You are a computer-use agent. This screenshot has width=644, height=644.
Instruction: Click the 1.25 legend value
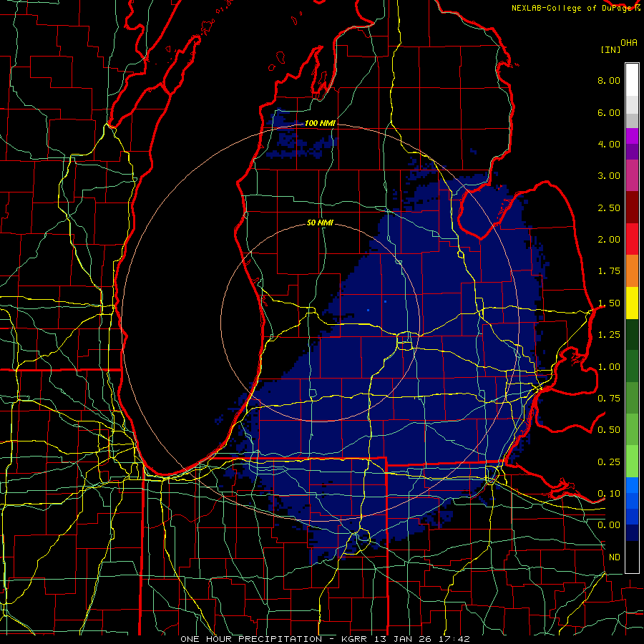[x=609, y=335]
